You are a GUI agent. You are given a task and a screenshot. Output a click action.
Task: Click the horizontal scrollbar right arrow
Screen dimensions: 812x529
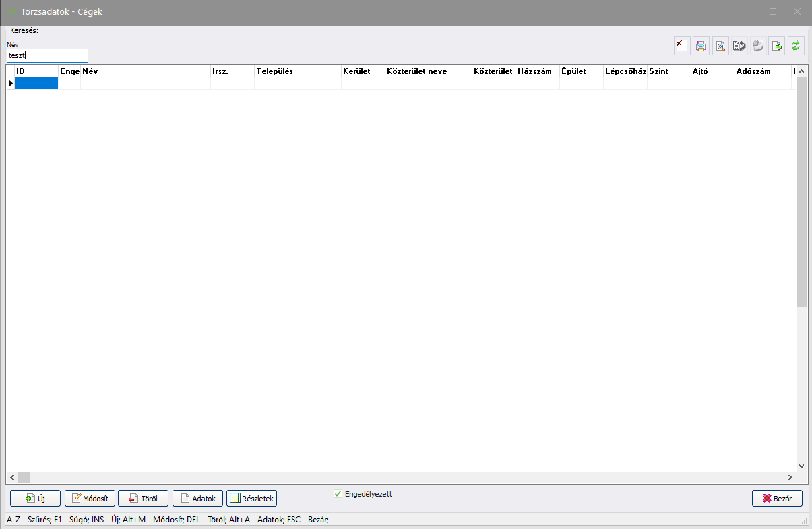point(790,477)
